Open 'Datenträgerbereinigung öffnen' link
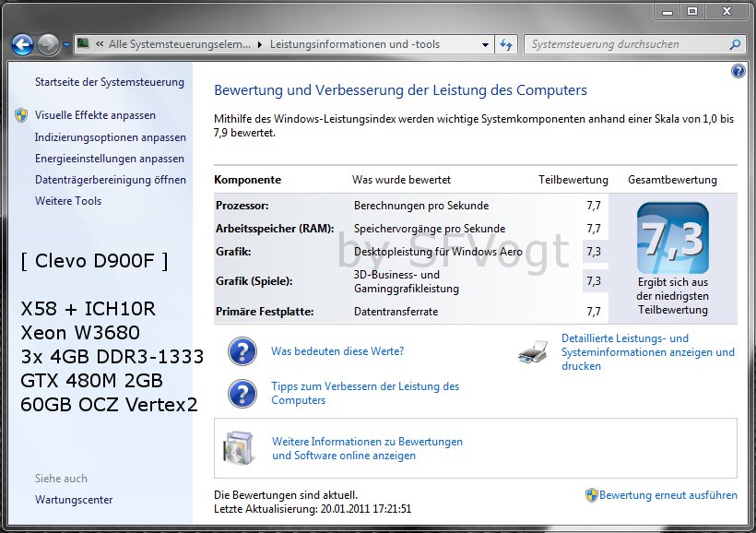The image size is (756, 533). [x=111, y=180]
